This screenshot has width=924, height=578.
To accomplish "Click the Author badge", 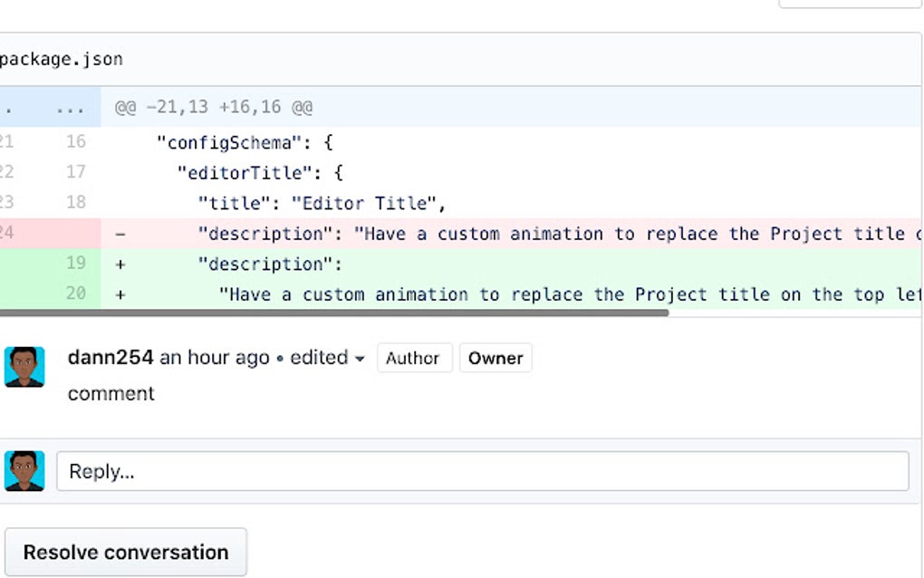I will coord(413,358).
